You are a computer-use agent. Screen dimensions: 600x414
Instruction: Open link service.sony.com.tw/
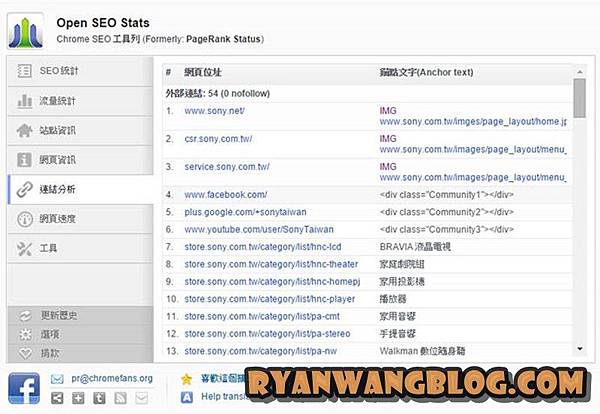pyautogui.click(x=227, y=167)
